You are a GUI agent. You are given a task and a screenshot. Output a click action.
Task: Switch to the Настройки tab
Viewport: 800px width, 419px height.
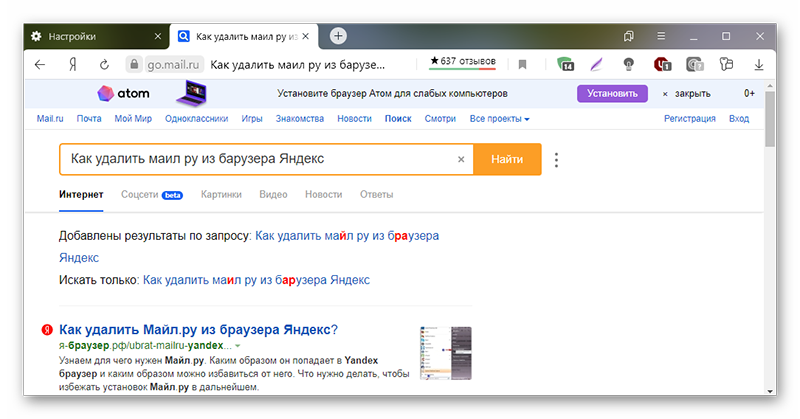click(x=97, y=36)
